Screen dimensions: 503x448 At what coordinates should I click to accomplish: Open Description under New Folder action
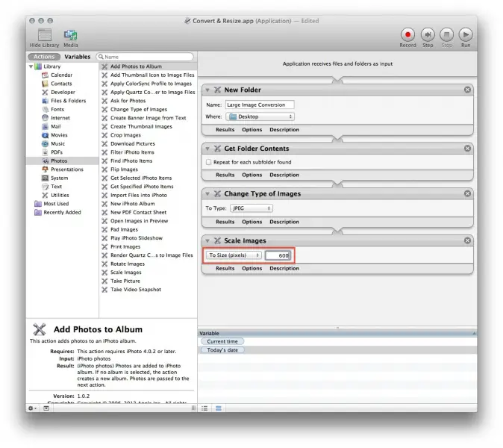tap(284, 130)
